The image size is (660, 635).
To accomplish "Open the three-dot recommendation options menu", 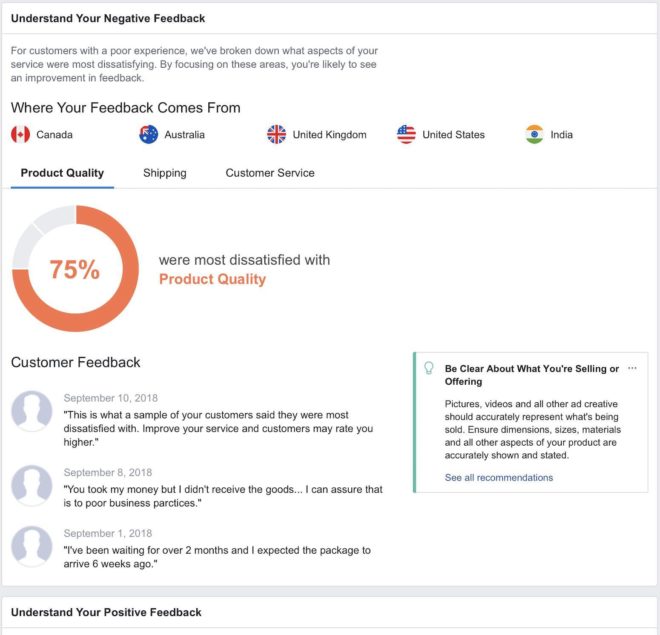I will click(632, 368).
